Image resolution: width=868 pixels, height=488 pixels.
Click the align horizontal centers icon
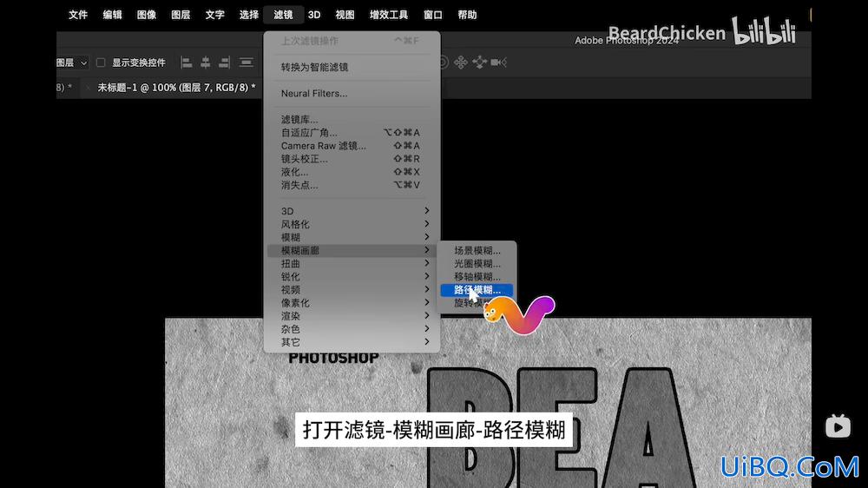pyautogui.click(x=206, y=63)
